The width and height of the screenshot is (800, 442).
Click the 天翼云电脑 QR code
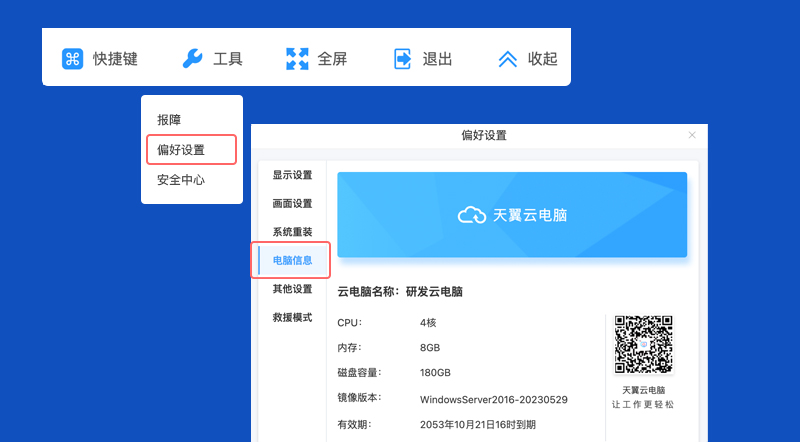643,345
